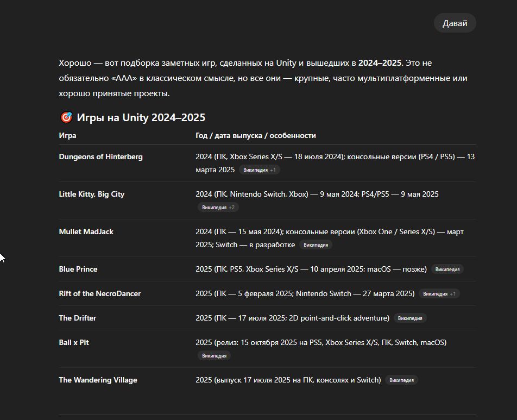The height and width of the screenshot is (420, 517).
Task: Click the Википедия source chip for Mullet MadJack
Action: point(316,245)
